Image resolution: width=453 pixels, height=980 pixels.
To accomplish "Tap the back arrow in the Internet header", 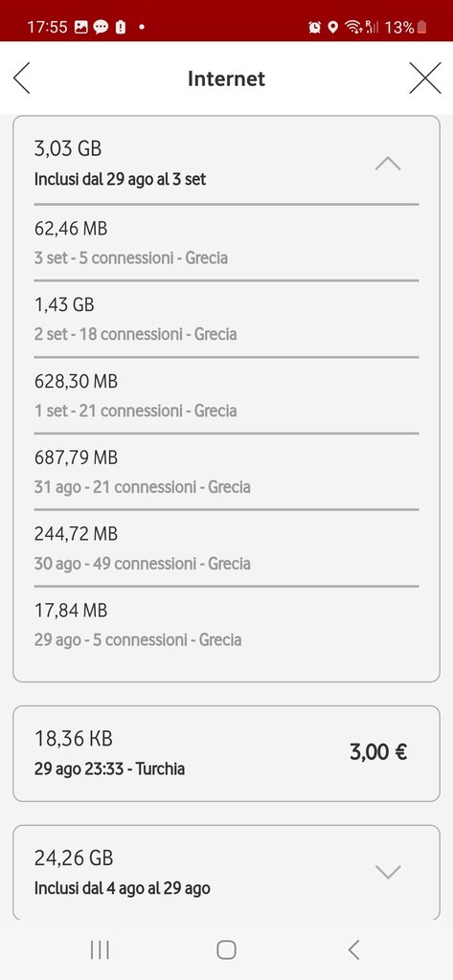I will coord(22,78).
